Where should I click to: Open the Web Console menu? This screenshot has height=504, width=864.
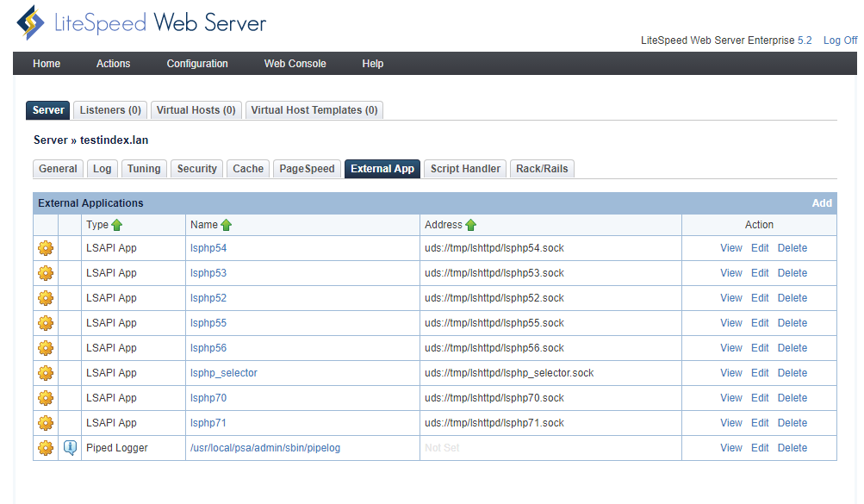(295, 64)
